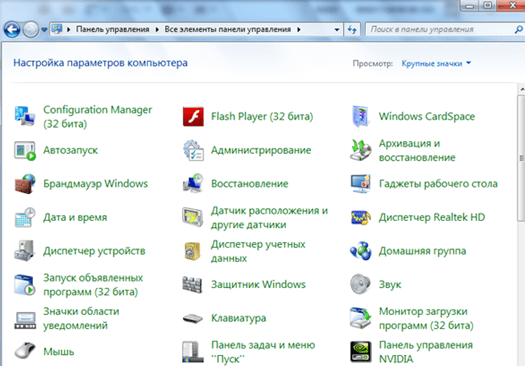Click the Автозапуск icon
Screen dimensions: 525x366
click(25, 150)
